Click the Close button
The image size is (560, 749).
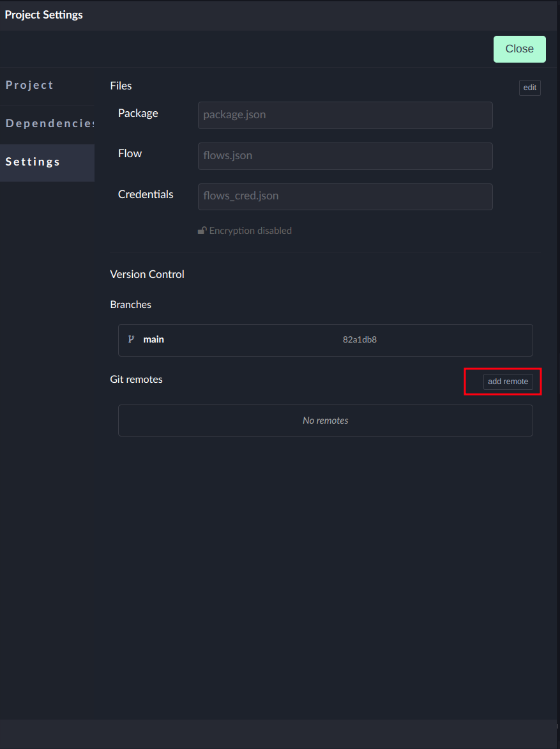[519, 49]
